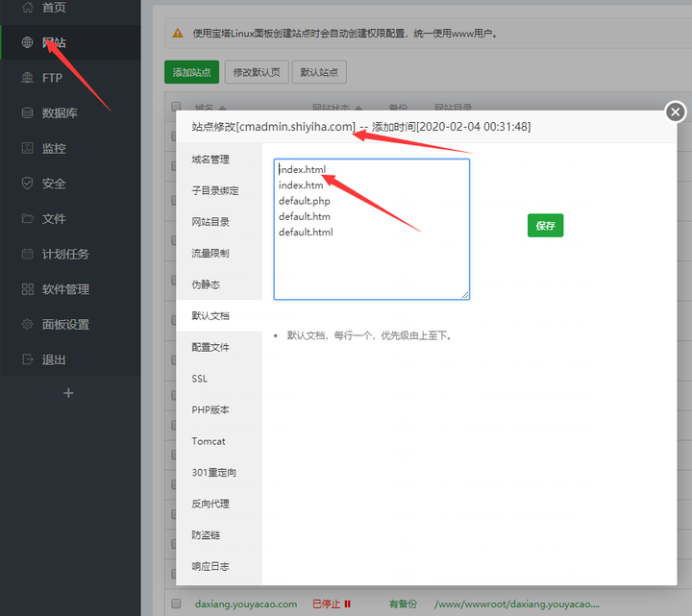Click the 数据库 database icon
Image resolution: width=692 pixels, height=616 pixels.
click(27, 113)
